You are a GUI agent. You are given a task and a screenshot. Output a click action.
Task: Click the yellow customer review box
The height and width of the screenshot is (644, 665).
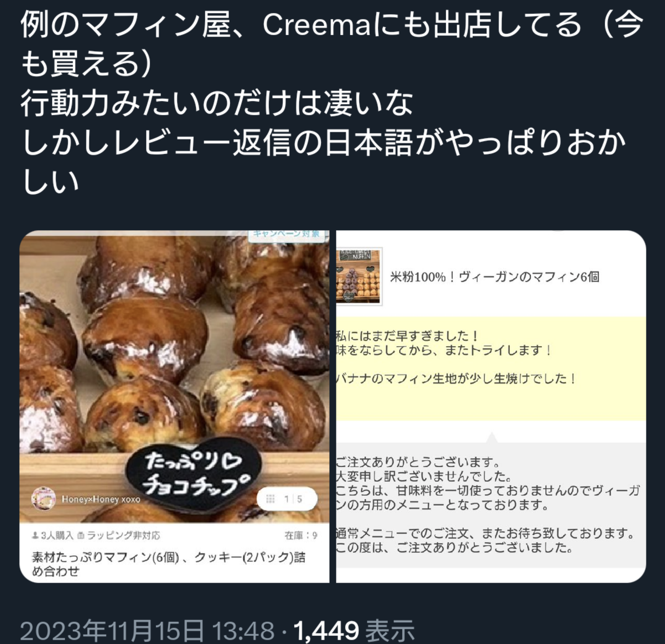[491, 369]
